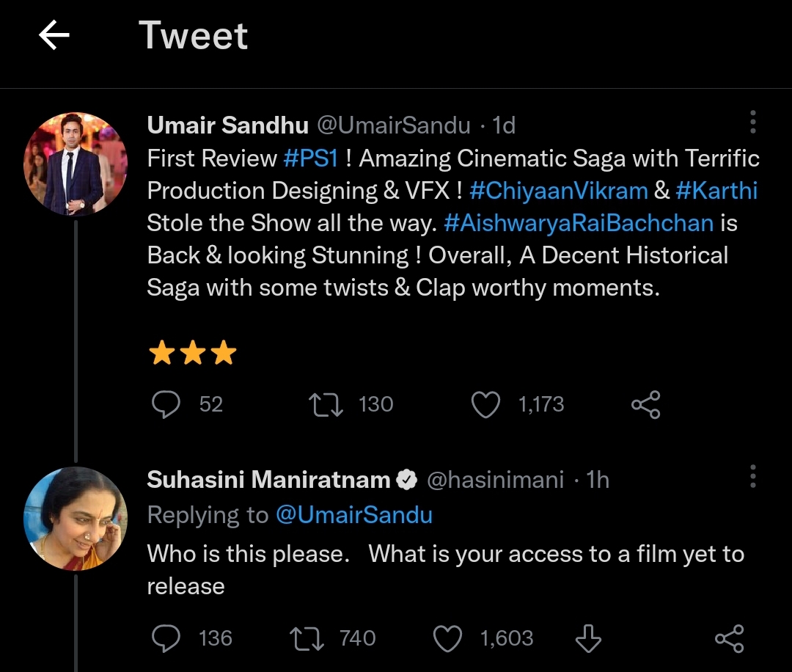792x672 pixels.
Task: Click the reply icon on Umair Sandhu's tweet
Action: (x=167, y=404)
